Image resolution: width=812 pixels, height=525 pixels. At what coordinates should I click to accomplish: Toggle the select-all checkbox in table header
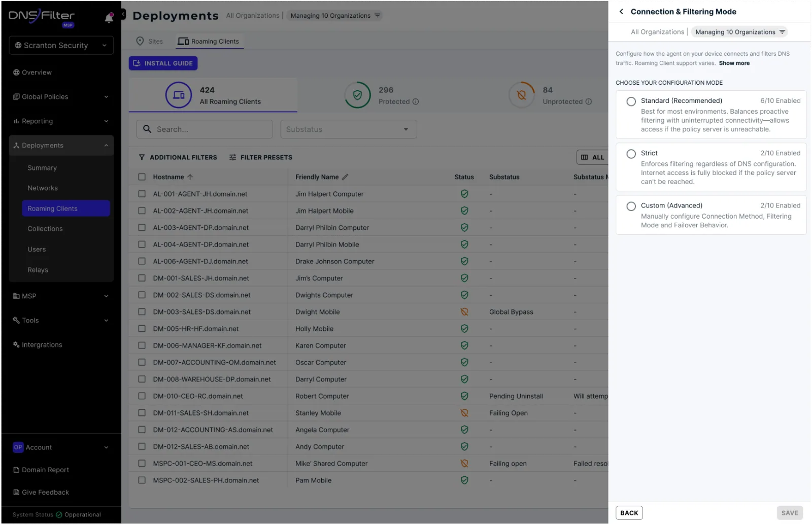tap(142, 177)
